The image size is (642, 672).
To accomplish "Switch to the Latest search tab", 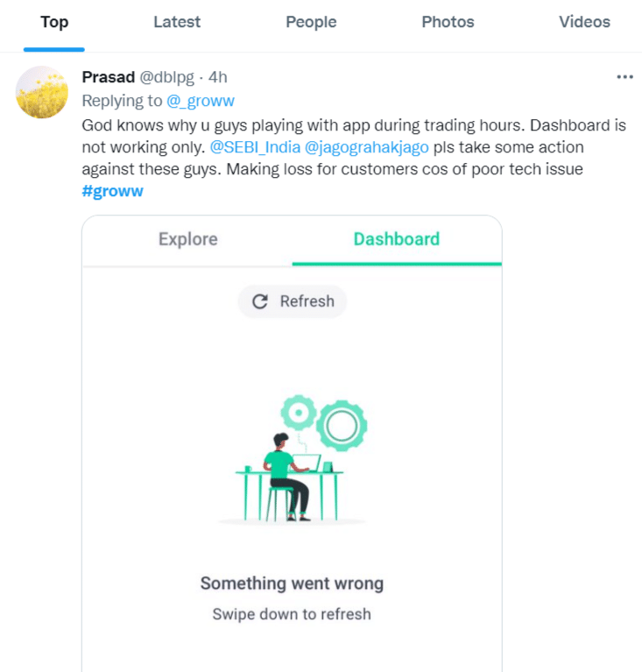I will click(177, 23).
